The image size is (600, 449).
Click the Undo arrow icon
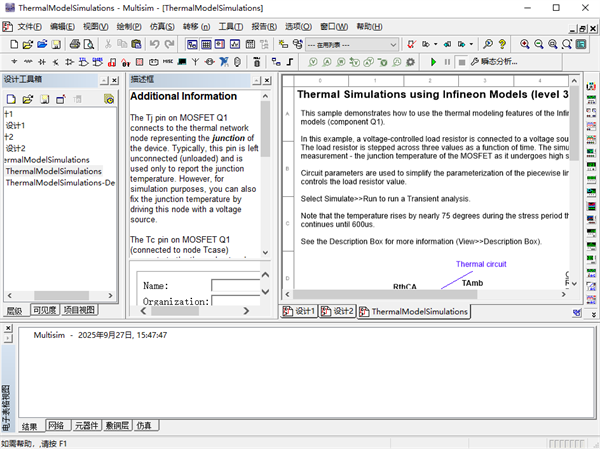(x=154, y=45)
